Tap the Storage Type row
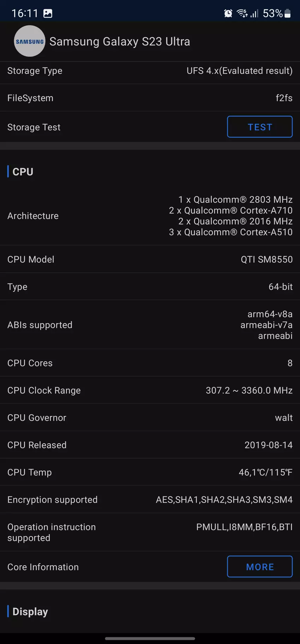Screen dimensions: 300x644 click(x=150, y=71)
